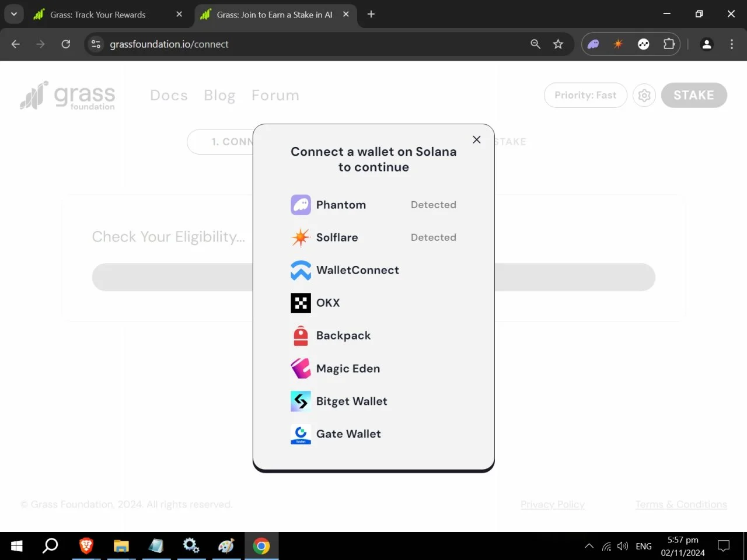Screen dimensions: 747x560
Task: Expand the tab search dropdown
Action: (14, 14)
